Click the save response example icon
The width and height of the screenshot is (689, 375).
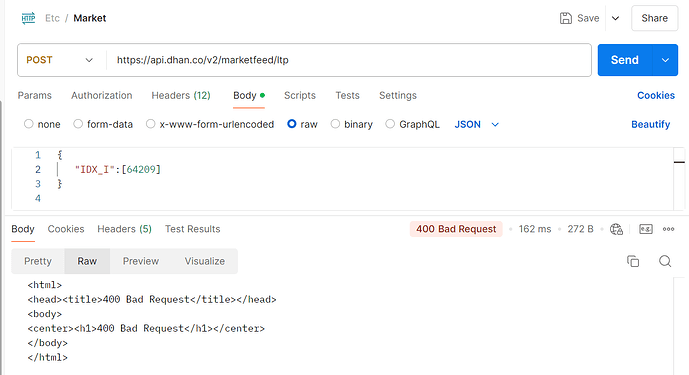click(x=645, y=229)
